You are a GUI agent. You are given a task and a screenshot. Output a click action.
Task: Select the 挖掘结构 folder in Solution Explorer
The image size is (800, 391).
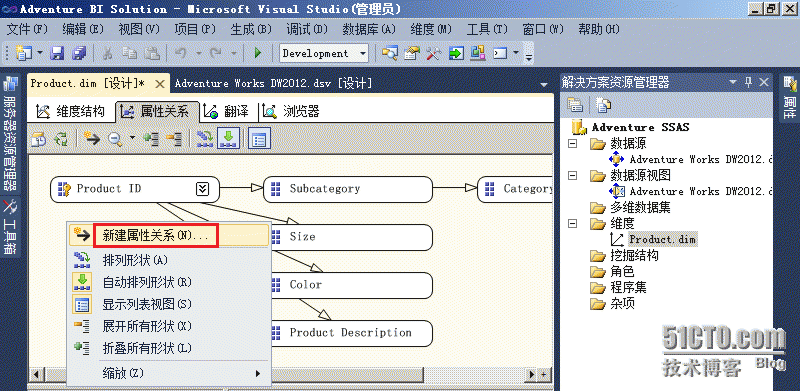coord(634,255)
